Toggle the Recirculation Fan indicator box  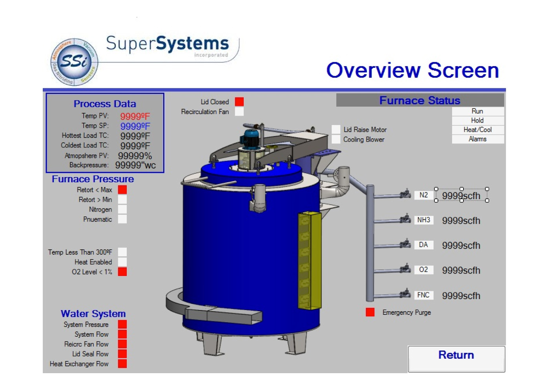tap(239, 112)
